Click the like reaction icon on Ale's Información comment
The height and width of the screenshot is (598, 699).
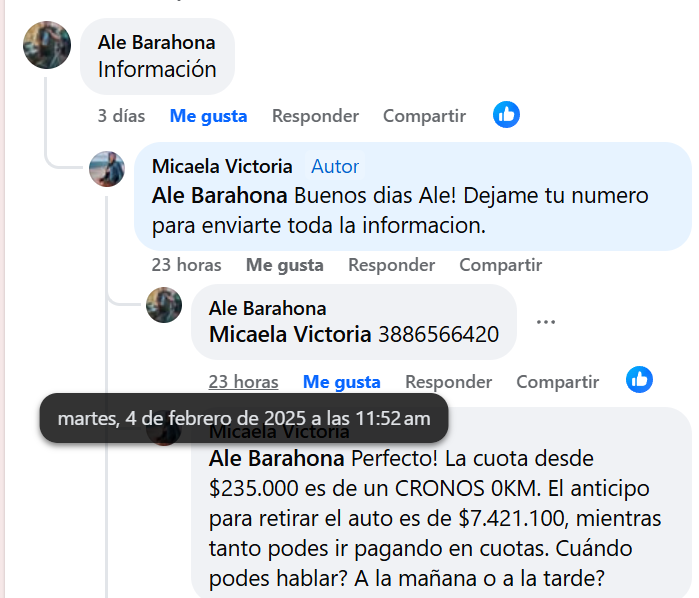(506, 115)
